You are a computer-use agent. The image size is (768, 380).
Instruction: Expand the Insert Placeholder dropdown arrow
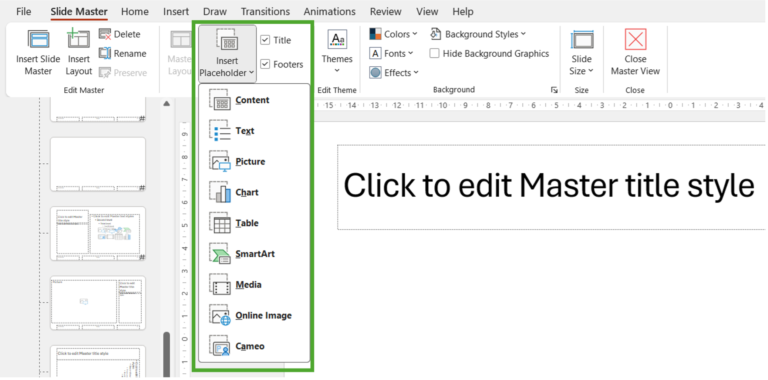(251, 73)
